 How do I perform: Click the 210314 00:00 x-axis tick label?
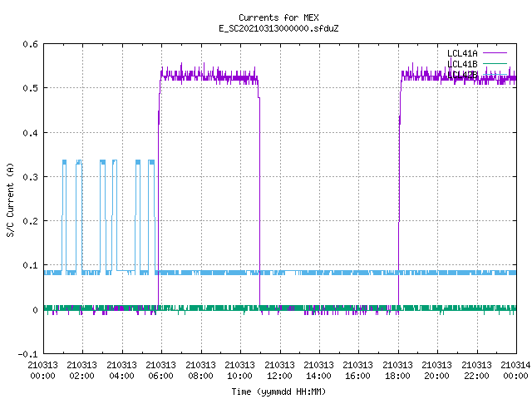pyautogui.click(x=515, y=370)
